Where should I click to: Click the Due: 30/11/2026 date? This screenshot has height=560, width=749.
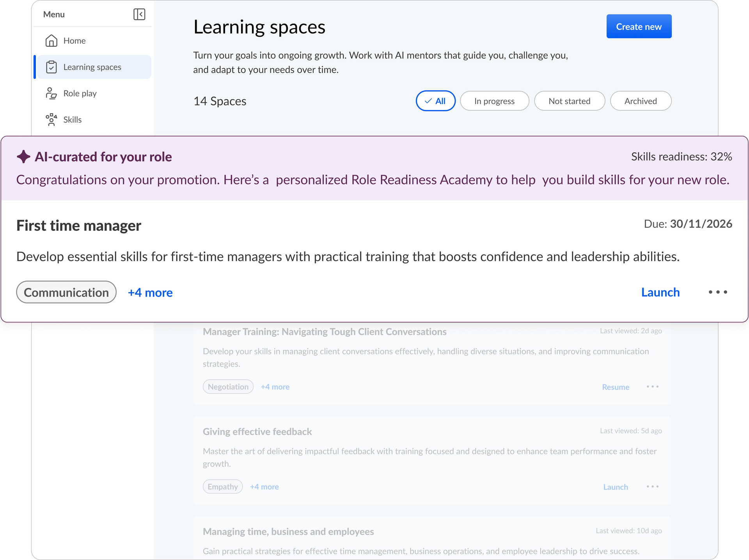click(688, 224)
